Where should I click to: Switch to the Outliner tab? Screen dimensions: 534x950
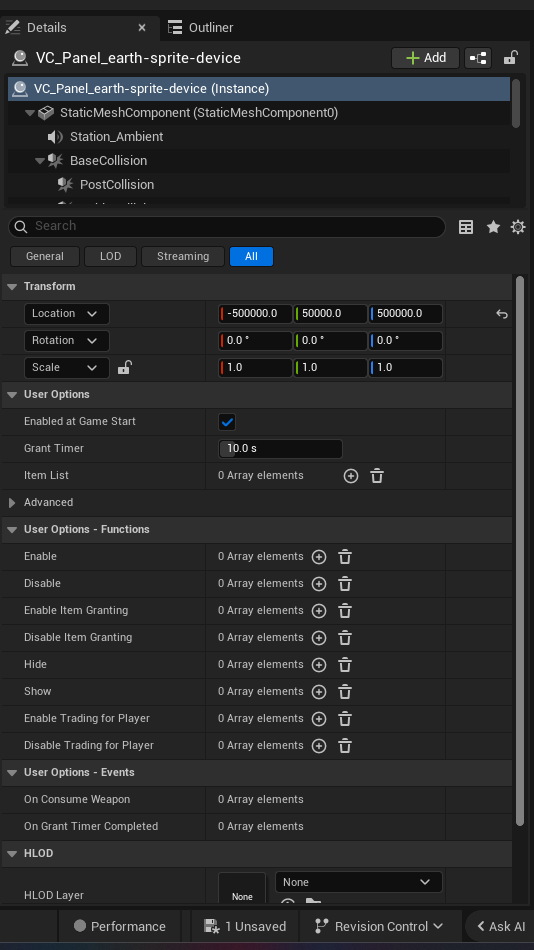tap(201, 27)
